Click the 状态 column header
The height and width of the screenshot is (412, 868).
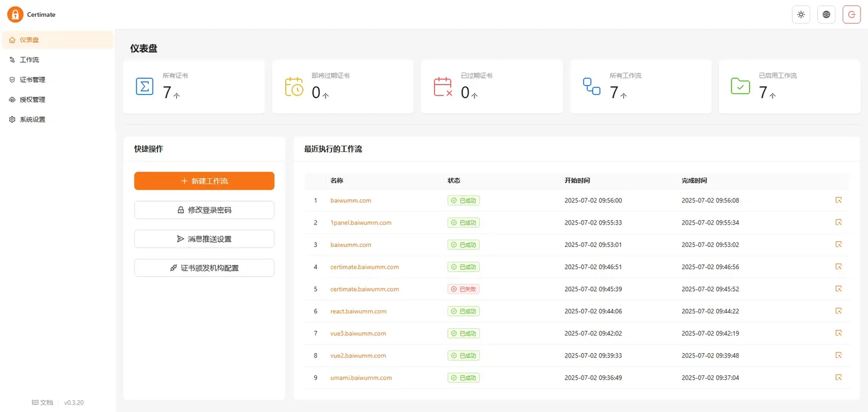[454, 181]
